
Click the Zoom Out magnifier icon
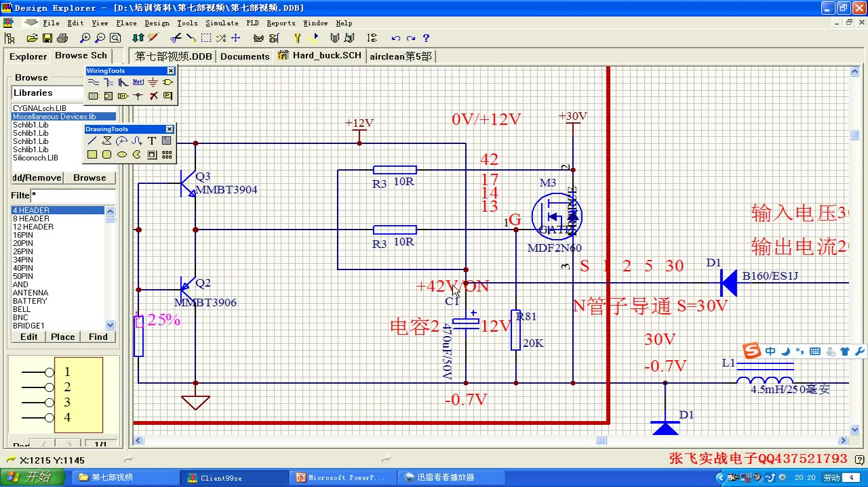tap(100, 39)
